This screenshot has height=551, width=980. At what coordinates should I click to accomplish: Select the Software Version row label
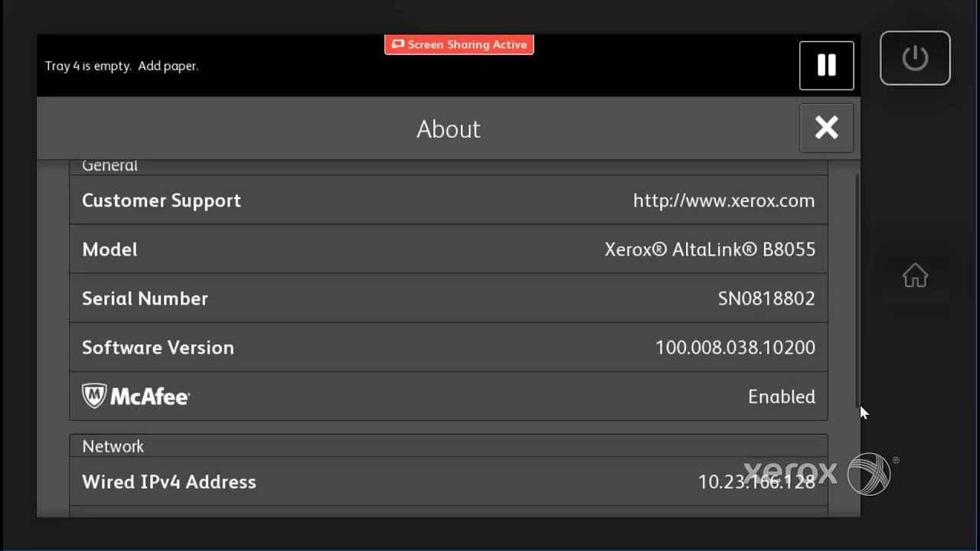(158, 347)
